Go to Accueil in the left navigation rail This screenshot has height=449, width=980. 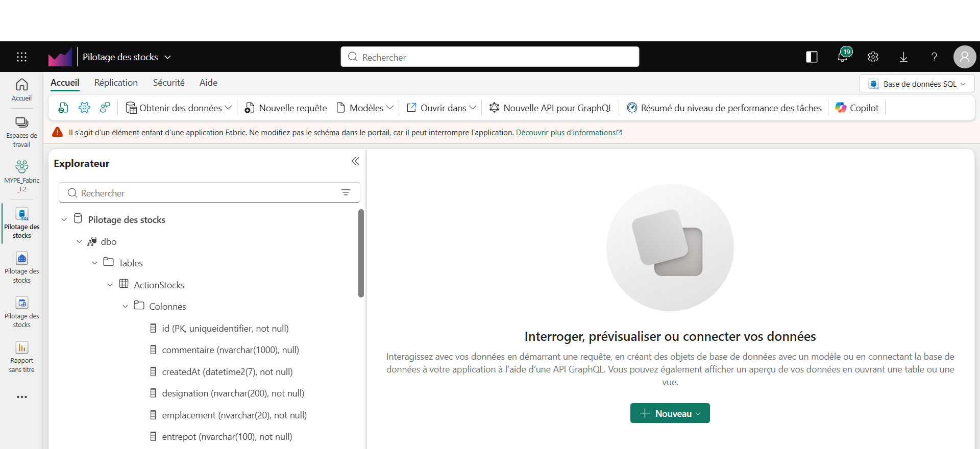[21, 90]
